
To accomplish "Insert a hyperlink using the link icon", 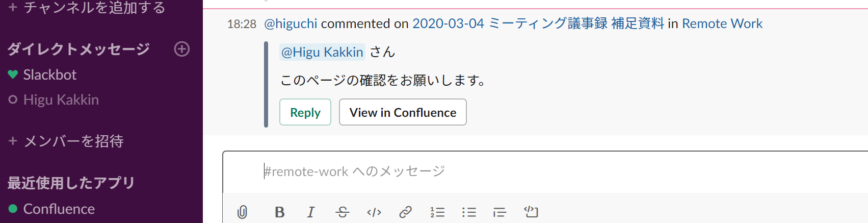I will coord(406,212).
